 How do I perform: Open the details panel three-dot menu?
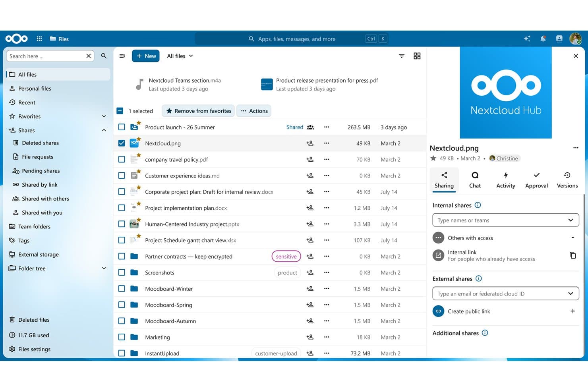pyautogui.click(x=576, y=148)
